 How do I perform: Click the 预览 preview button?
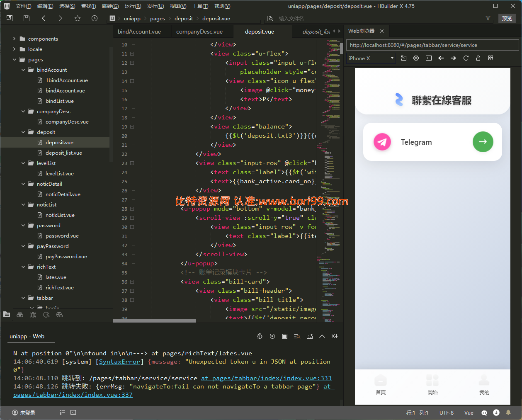coord(507,18)
